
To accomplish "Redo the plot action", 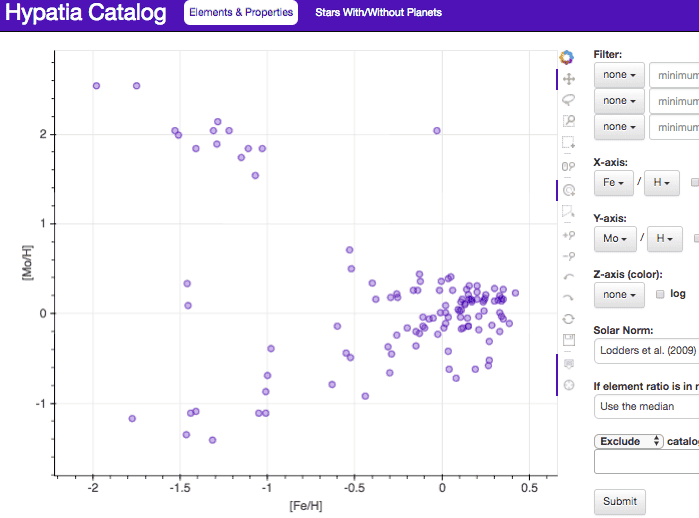I will (x=569, y=298).
